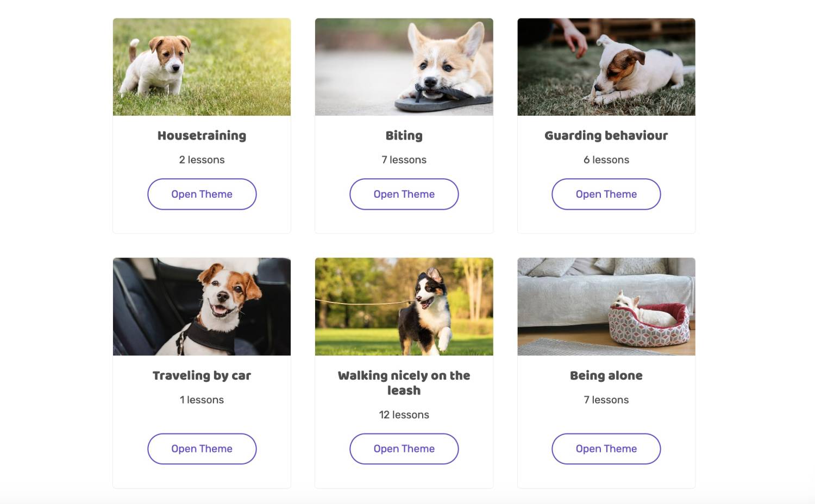Open the dog in car seat image

pos(202,306)
